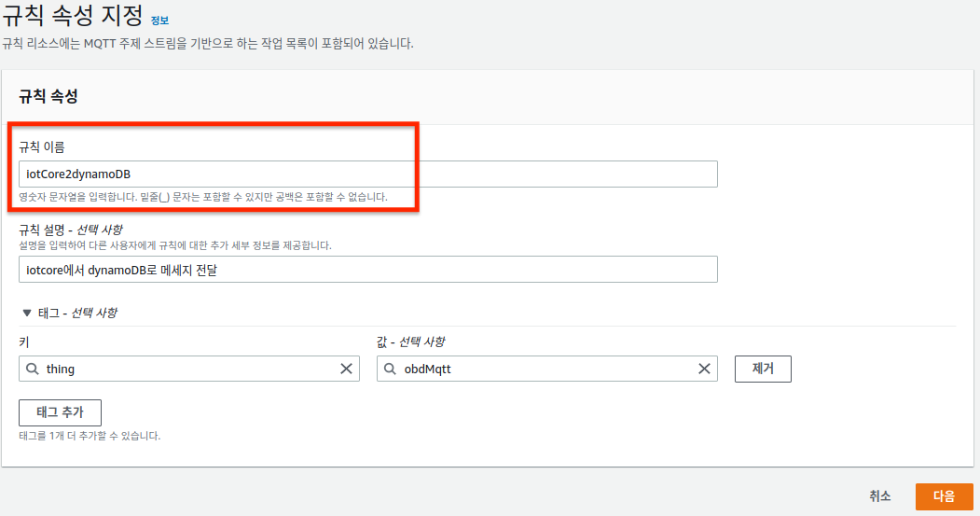Click the 규칙 속성 지정 page title
980x516 pixels.
[73, 15]
